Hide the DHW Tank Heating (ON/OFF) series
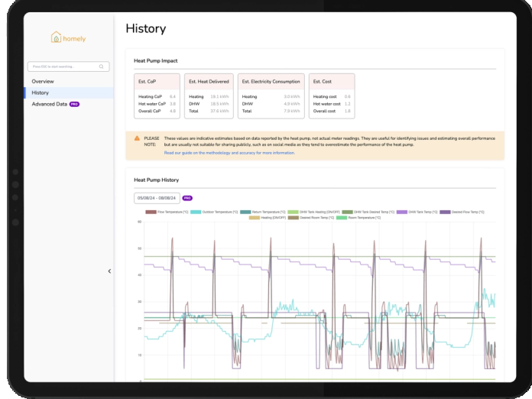Screen dimensions: 532x399 click(x=313, y=212)
